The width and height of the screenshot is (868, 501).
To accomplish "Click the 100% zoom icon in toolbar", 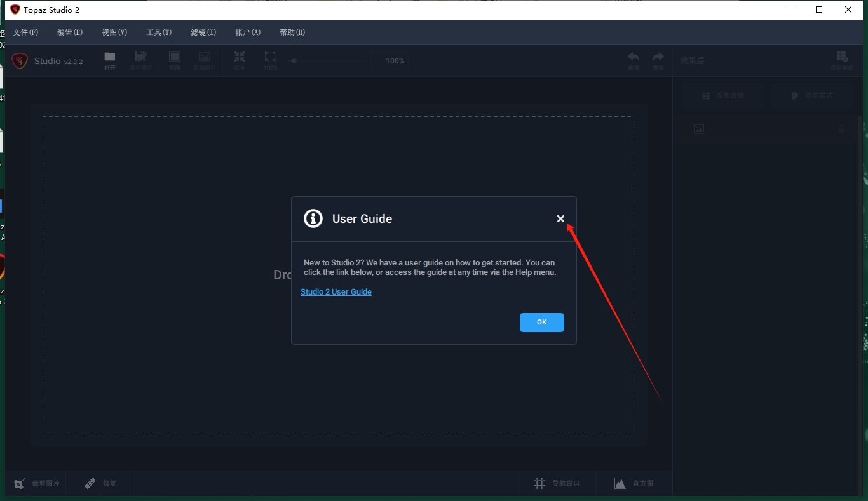I will 271,57.
